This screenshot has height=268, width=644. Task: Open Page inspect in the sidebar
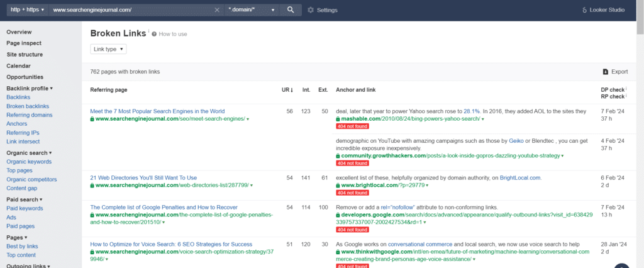tap(24, 43)
